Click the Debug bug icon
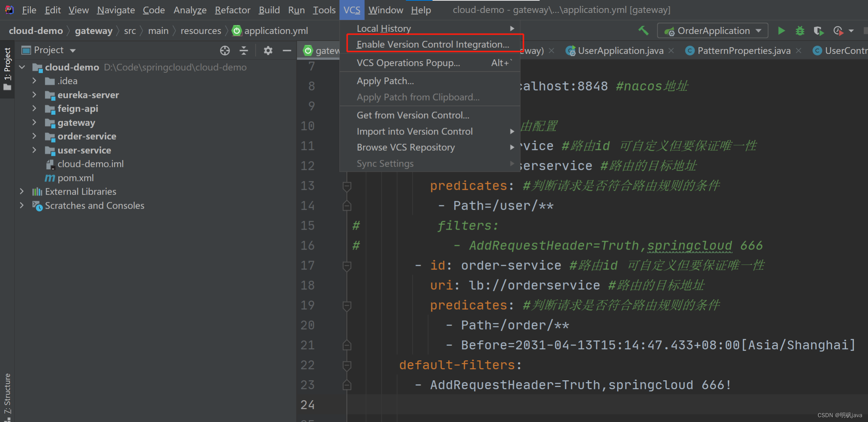The height and width of the screenshot is (422, 868). coord(800,31)
